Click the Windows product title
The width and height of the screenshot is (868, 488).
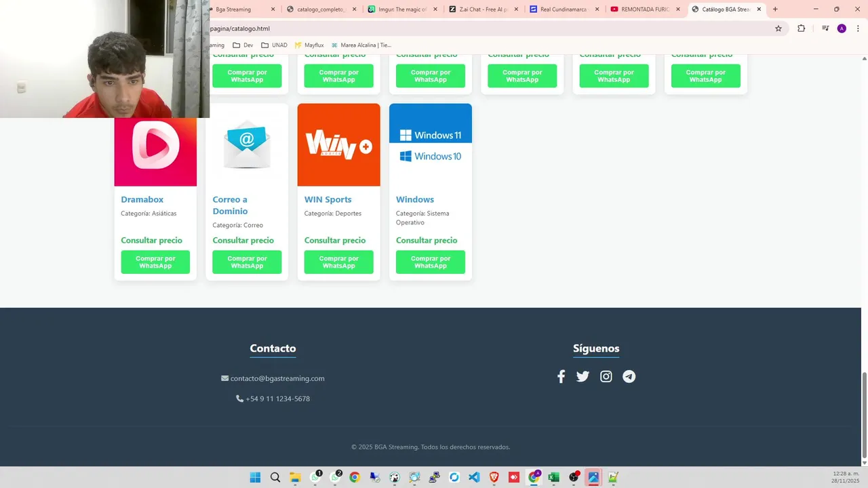coord(415,199)
